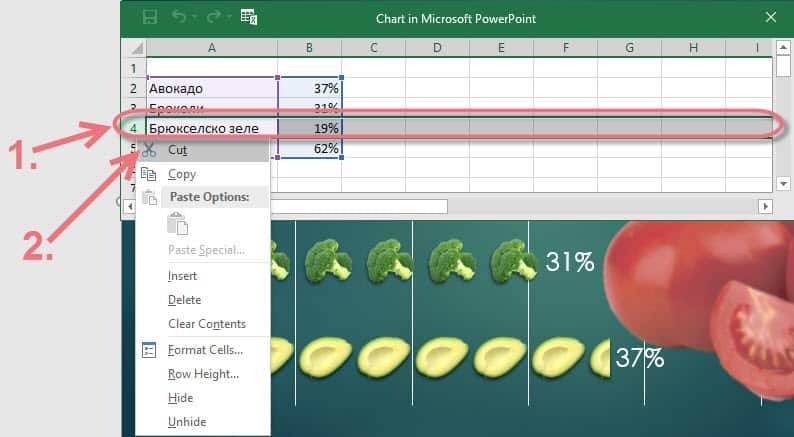Choose Hide from the context menu
The width and height of the screenshot is (794, 437).
[x=203, y=398]
